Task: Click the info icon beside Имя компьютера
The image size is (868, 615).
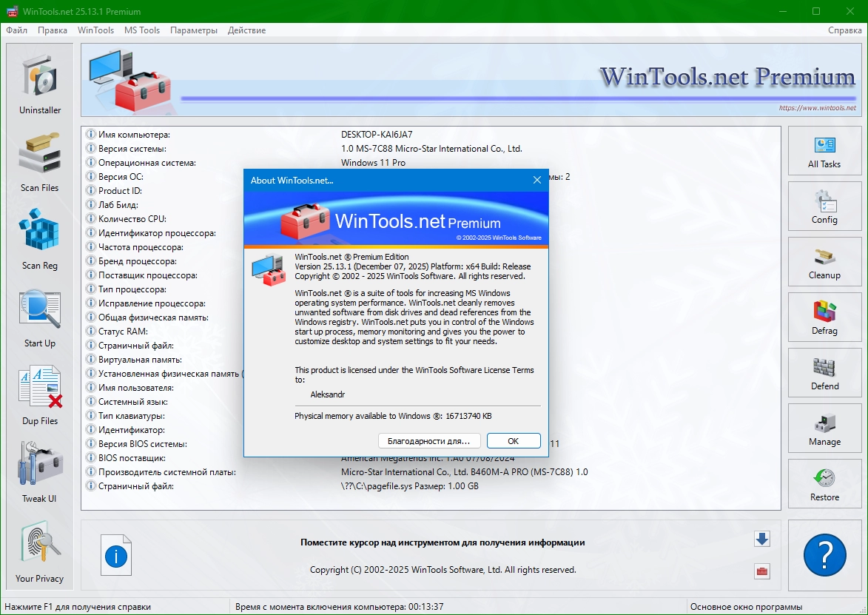Action: (91, 134)
